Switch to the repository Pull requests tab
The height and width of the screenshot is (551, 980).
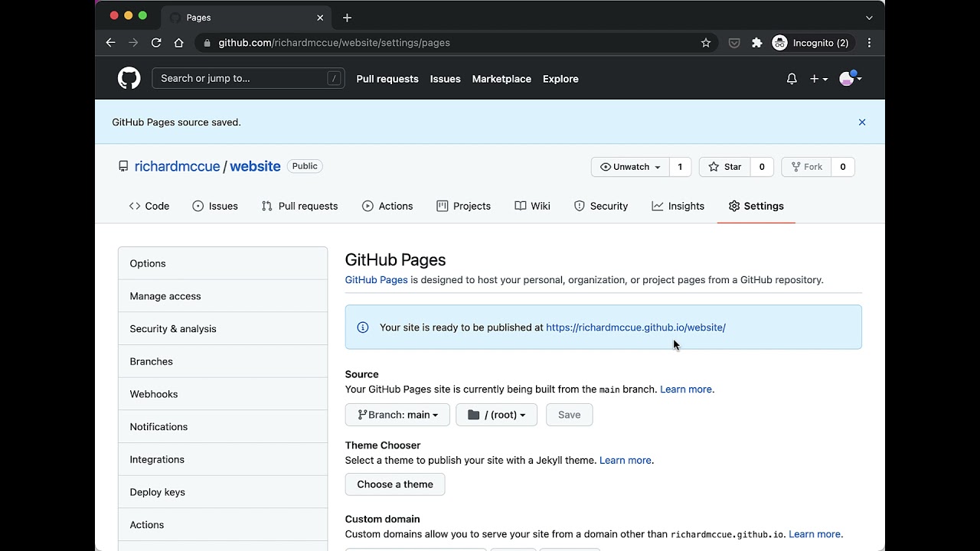pos(299,206)
